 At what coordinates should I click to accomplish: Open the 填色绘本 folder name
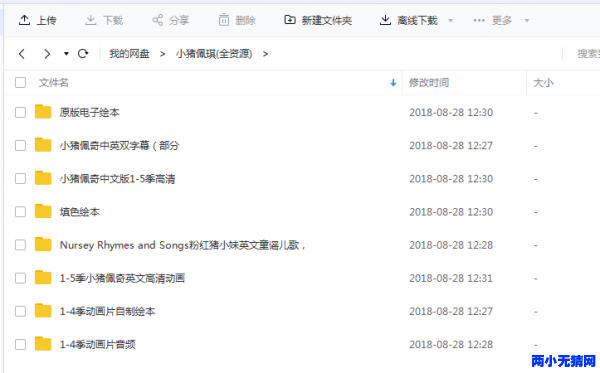tap(80, 212)
